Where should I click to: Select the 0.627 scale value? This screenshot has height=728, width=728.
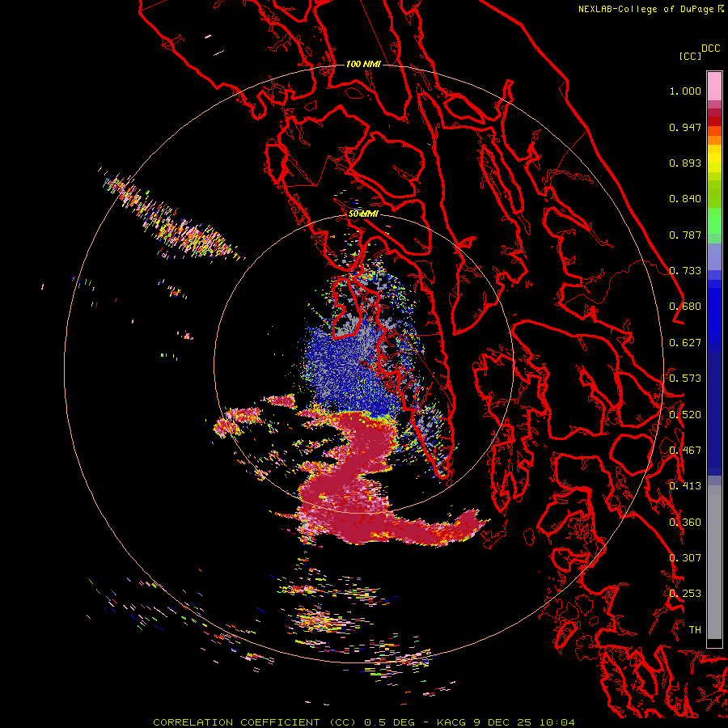pos(685,343)
